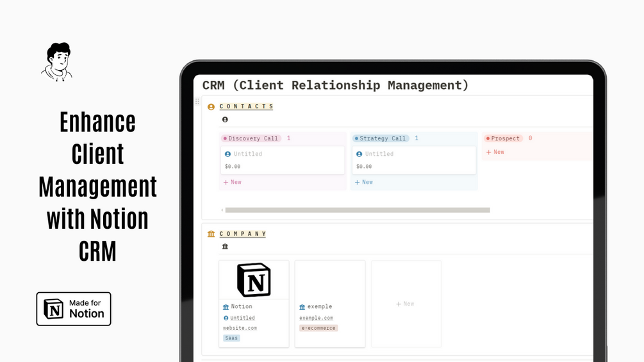
Task: Click the e-ecommerce tag
Action: [318, 328]
